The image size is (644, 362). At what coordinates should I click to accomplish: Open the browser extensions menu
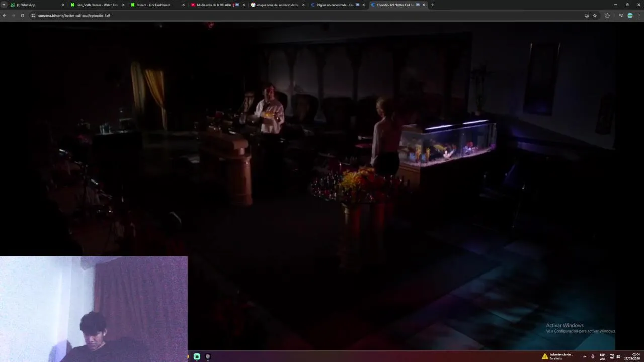click(607, 15)
